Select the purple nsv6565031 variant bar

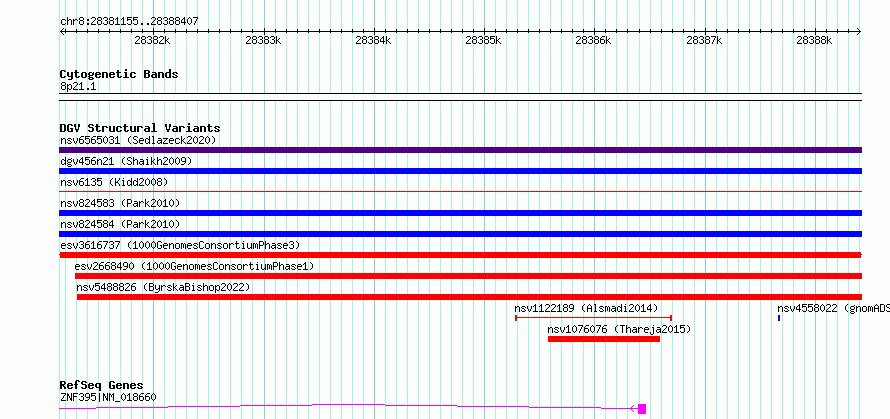click(x=460, y=150)
